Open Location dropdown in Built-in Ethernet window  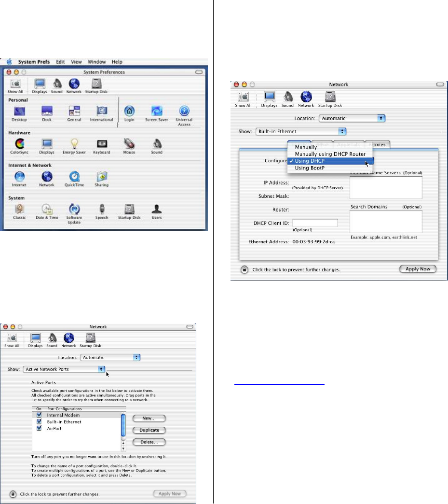pos(352,118)
